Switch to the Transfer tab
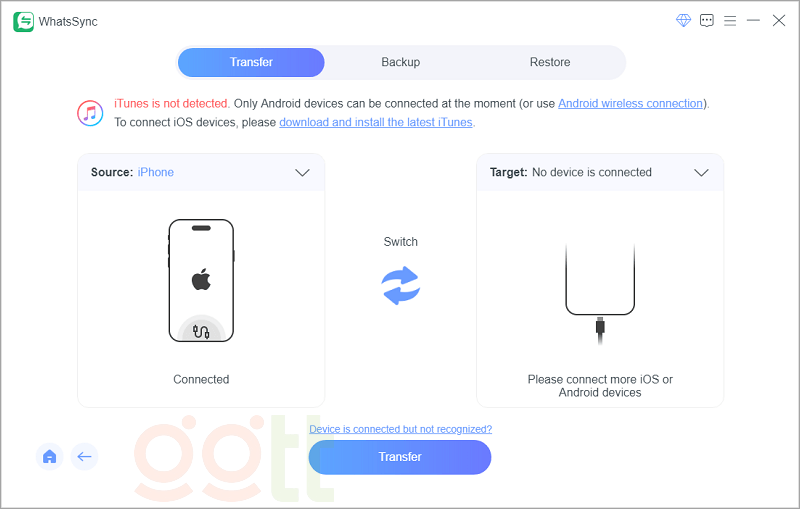This screenshot has width=800, height=509. [251, 62]
